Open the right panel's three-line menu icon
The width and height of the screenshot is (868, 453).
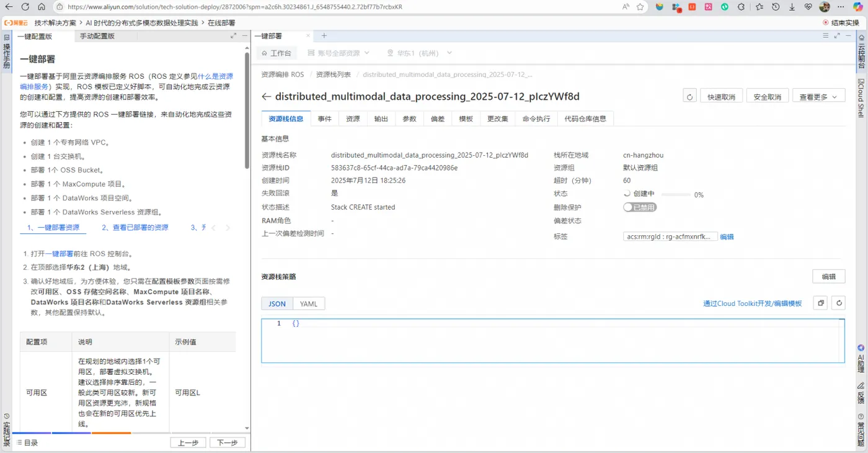pos(826,36)
